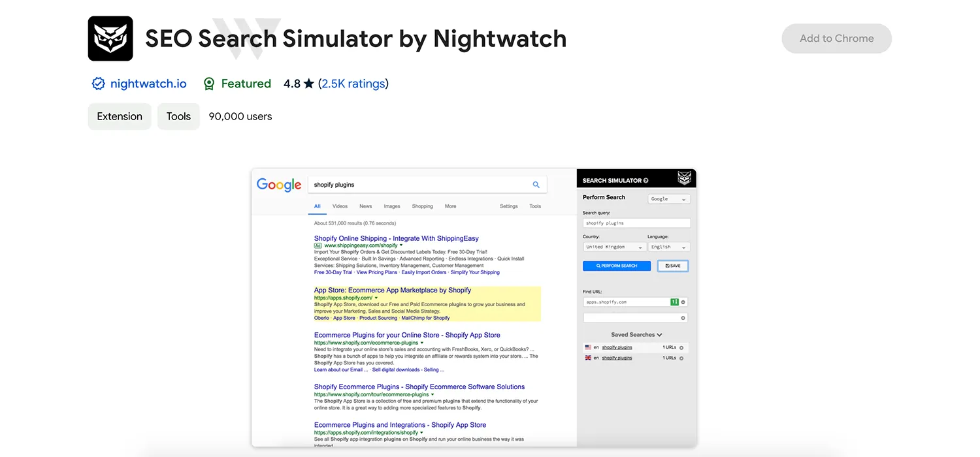Expand the arrow beside shopify.com/tour/ecommerce-plugins URL
Image resolution: width=980 pixels, height=457 pixels.
pyautogui.click(x=433, y=394)
